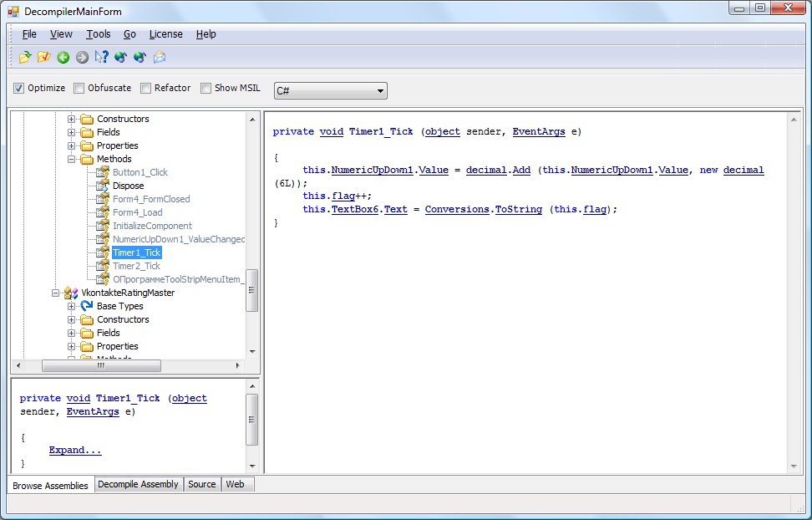
Task: Collapse the VkontakteRatingMaster node
Action: point(55,293)
